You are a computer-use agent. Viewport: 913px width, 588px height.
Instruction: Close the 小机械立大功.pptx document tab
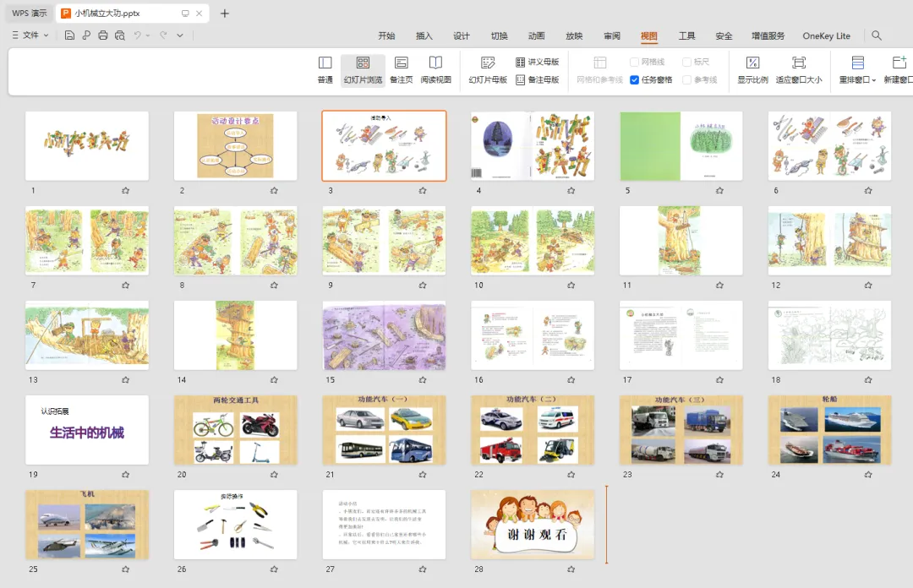pos(200,14)
